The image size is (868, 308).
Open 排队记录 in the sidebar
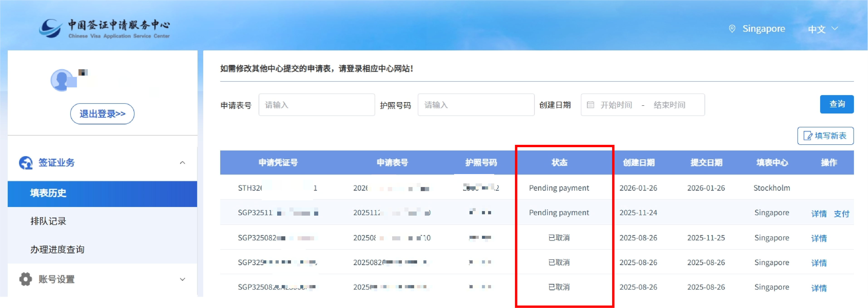pyautogui.click(x=48, y=221)
